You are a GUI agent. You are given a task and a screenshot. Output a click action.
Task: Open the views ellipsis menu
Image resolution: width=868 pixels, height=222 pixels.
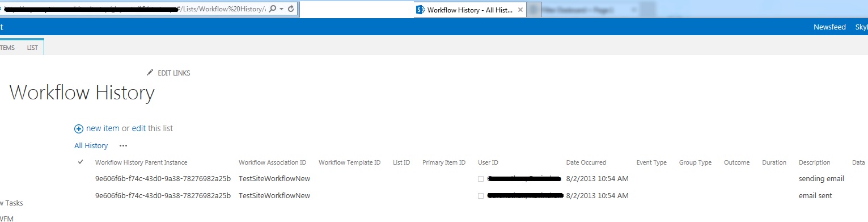coord(123,146)
